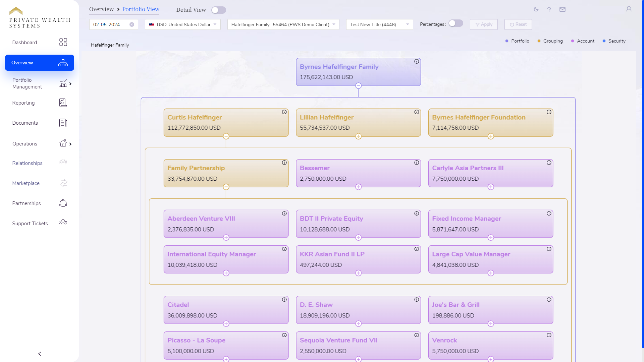Click the Reset button

(518, 24)
